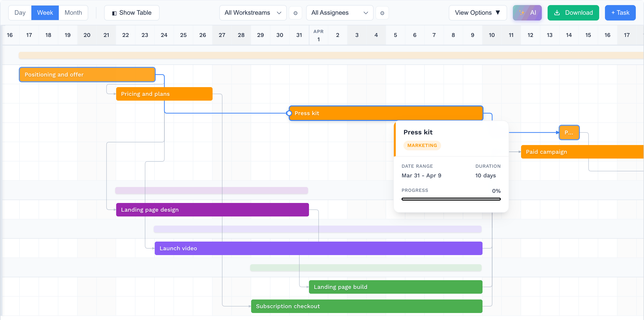Select the Landing page design task bar
This screenshot has height=320, width=644.
tap(213, 209)
